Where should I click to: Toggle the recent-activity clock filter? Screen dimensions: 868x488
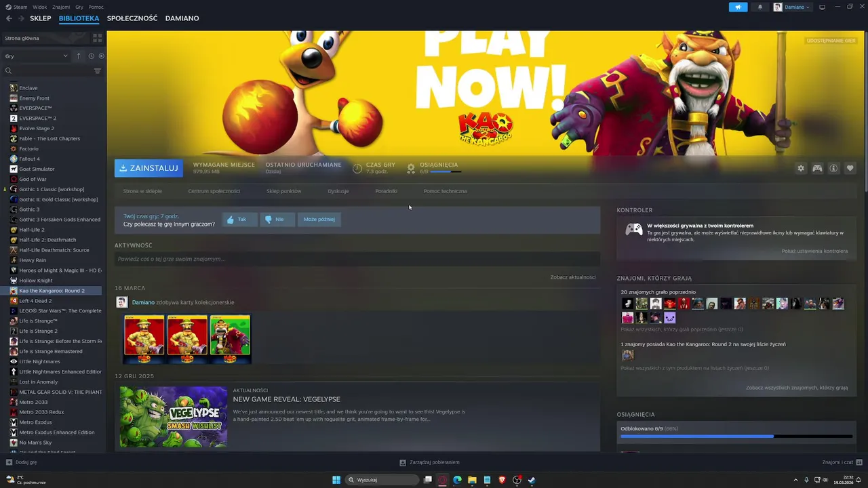coord(91,56)
